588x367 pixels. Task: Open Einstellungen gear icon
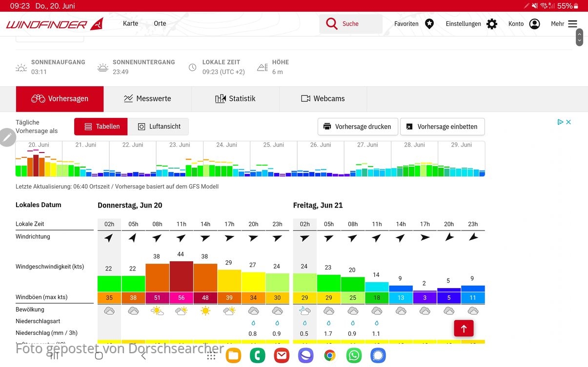(492, 24)
